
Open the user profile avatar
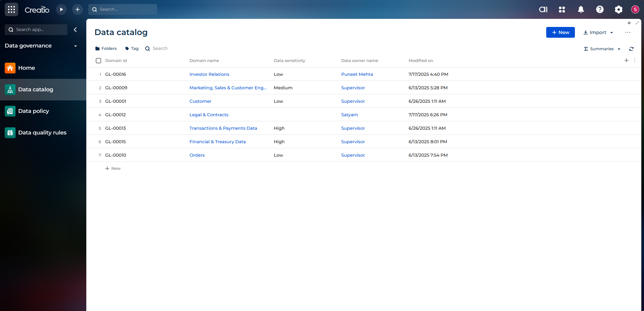[635, 9]
